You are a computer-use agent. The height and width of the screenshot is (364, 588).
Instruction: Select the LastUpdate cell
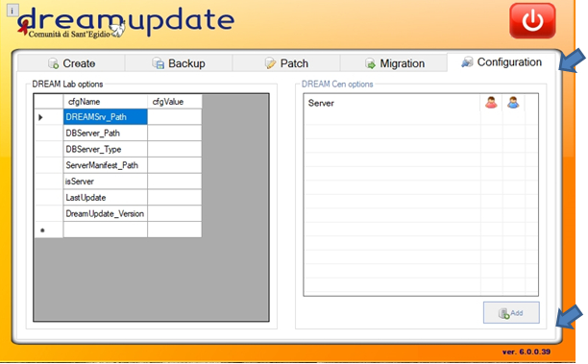pyautogui.click(x=106, y=198)
